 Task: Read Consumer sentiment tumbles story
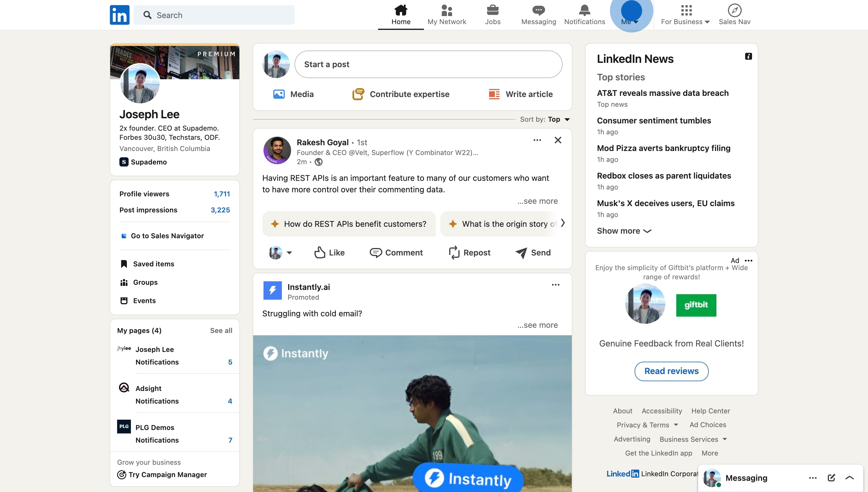pos(654,121)
